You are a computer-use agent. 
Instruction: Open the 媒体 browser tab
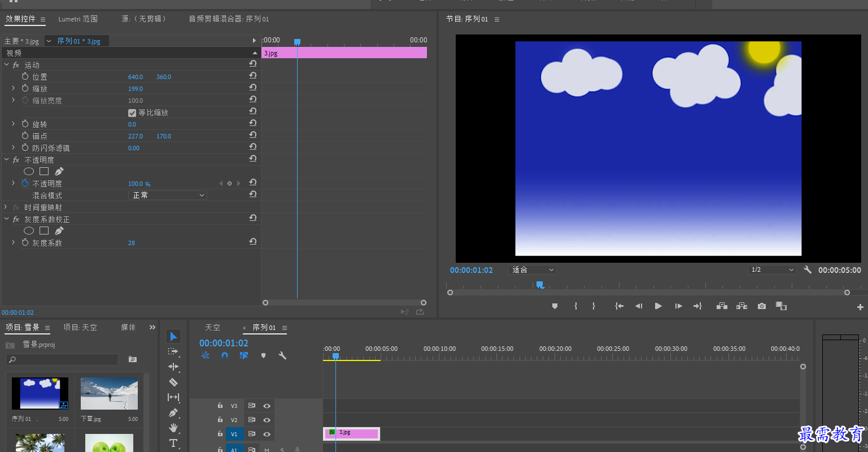[x=128, y=327]
